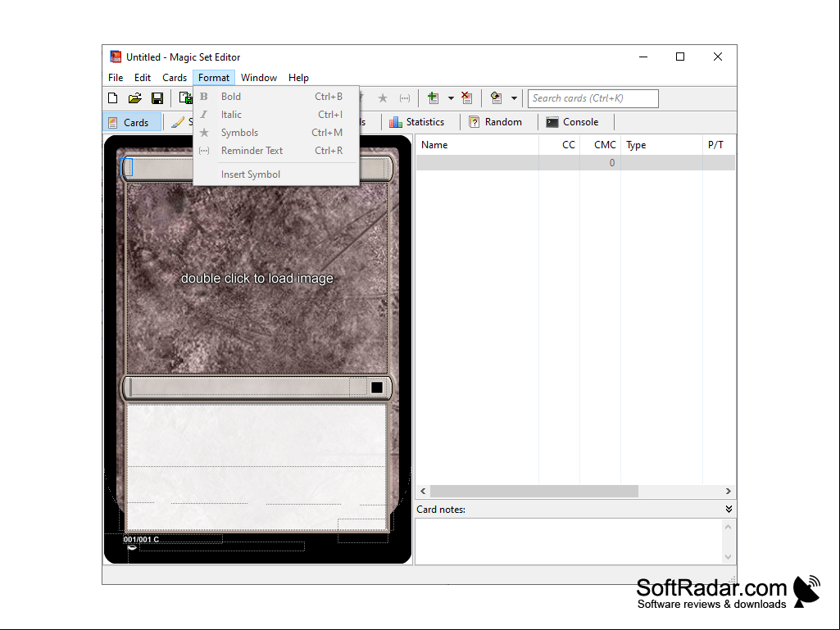The width and height of the screenshot is (840, 630).
Task: Click the Magic Set Editor title bar icon
Action: coord(116,57)
